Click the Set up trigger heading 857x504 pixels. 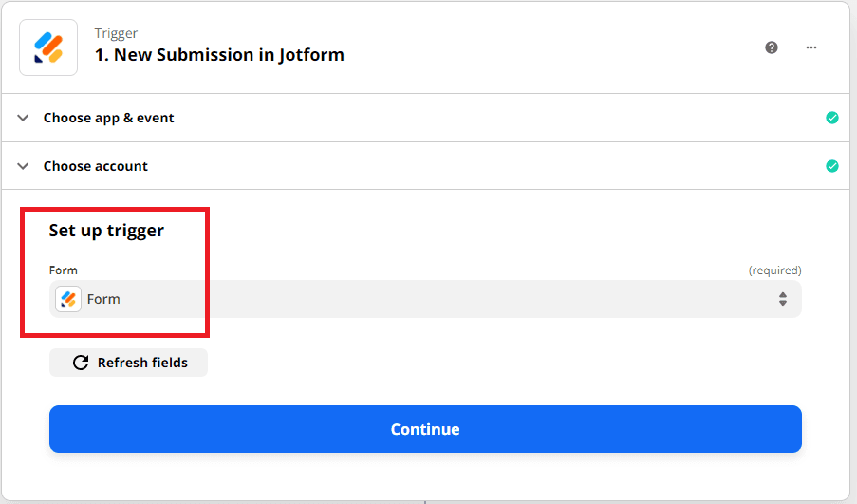(x=106, y=231)
